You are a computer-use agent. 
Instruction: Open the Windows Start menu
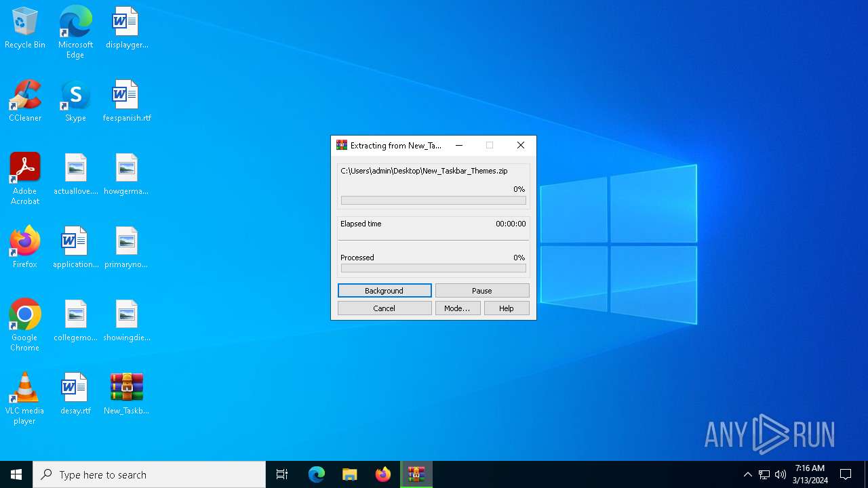[x=16, y=474]
